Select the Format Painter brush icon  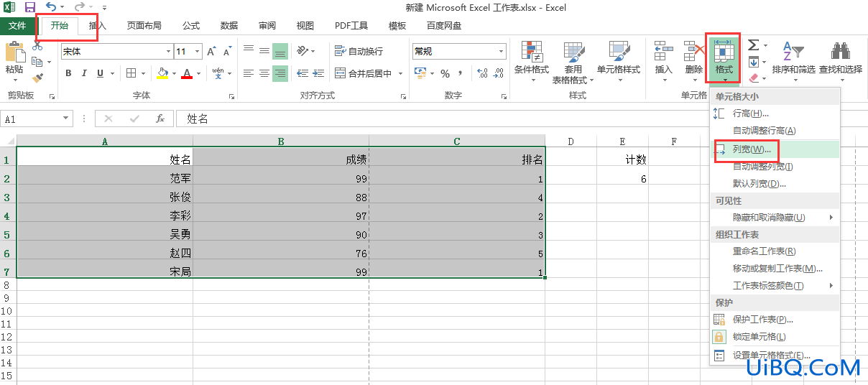click(37, 78)
